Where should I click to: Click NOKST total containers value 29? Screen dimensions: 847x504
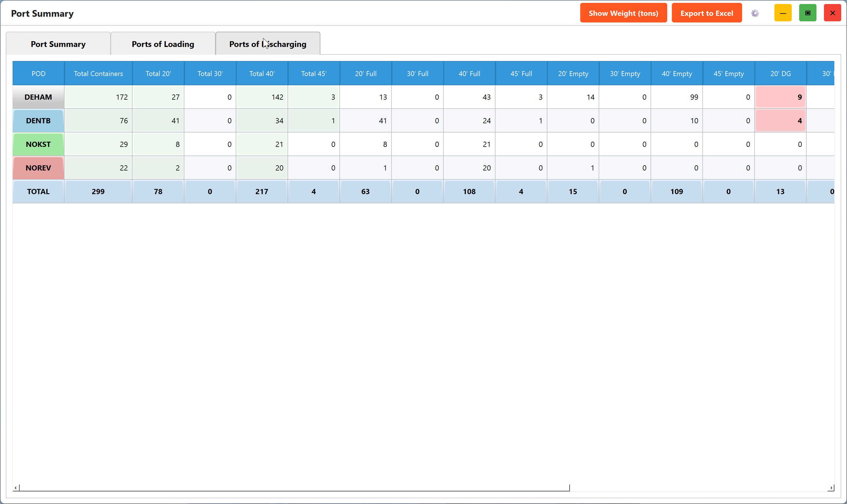(x=99, y=144)
